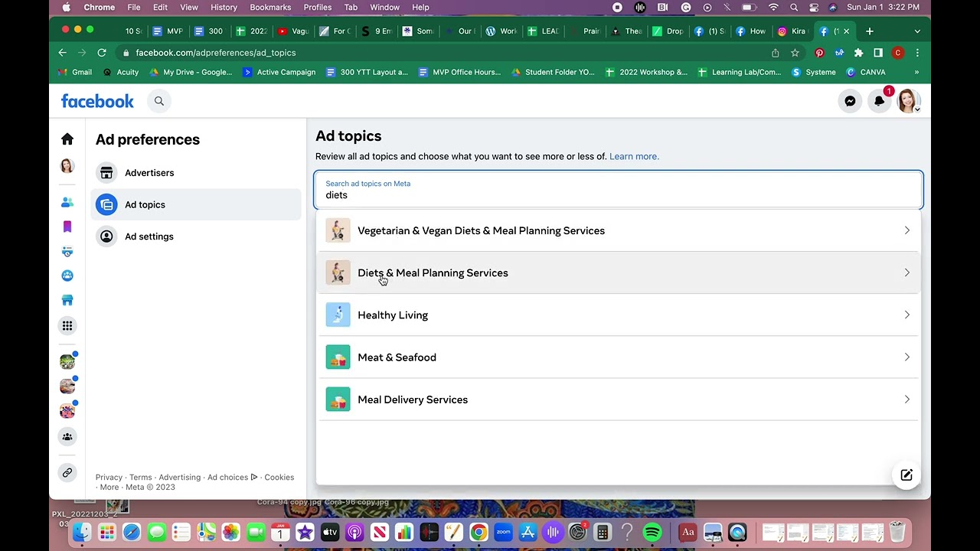Switch to the Kira Instagram tab

[792, 31]
